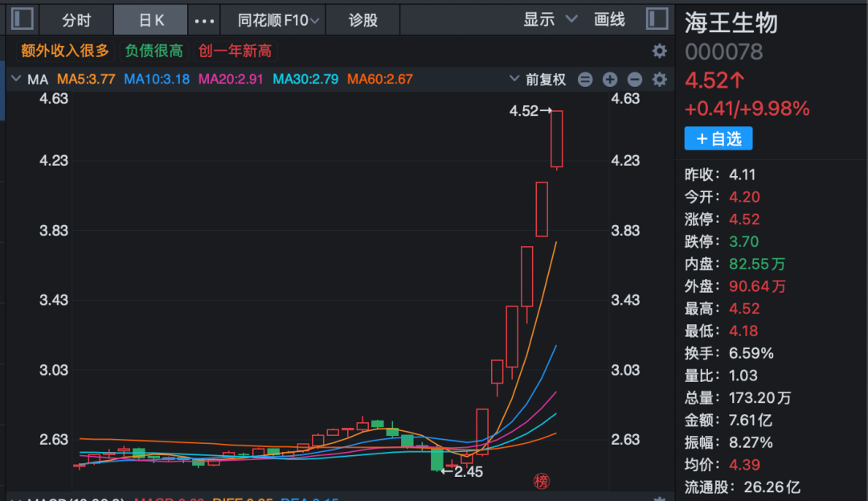Open 诊股 stock diagnosis
This screenshot has width=868, height=501.
362,18
